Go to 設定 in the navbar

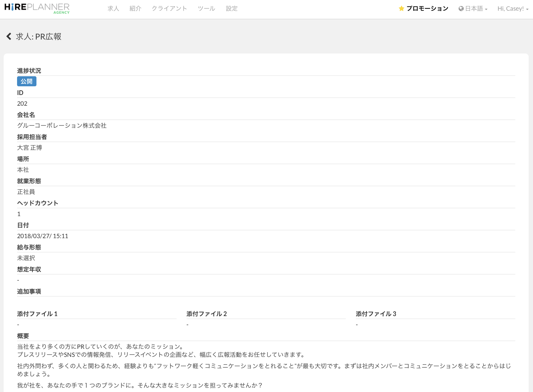click(x=232, y=9)
